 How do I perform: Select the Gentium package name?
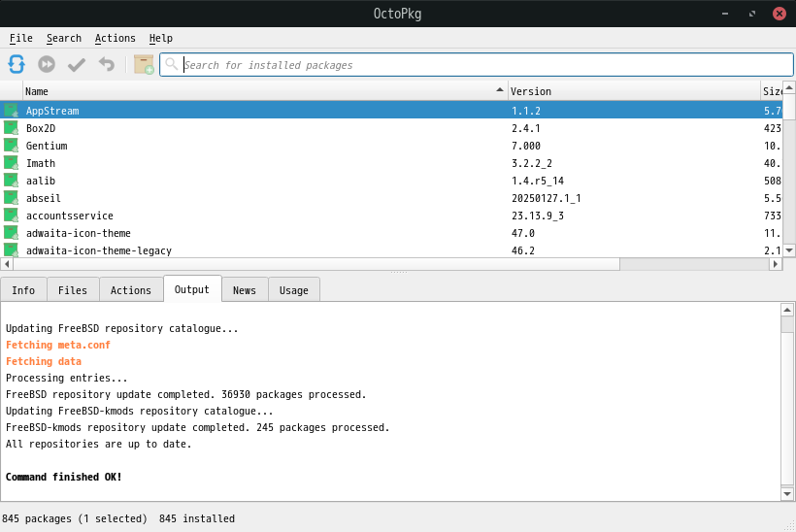tap(47, 146)
